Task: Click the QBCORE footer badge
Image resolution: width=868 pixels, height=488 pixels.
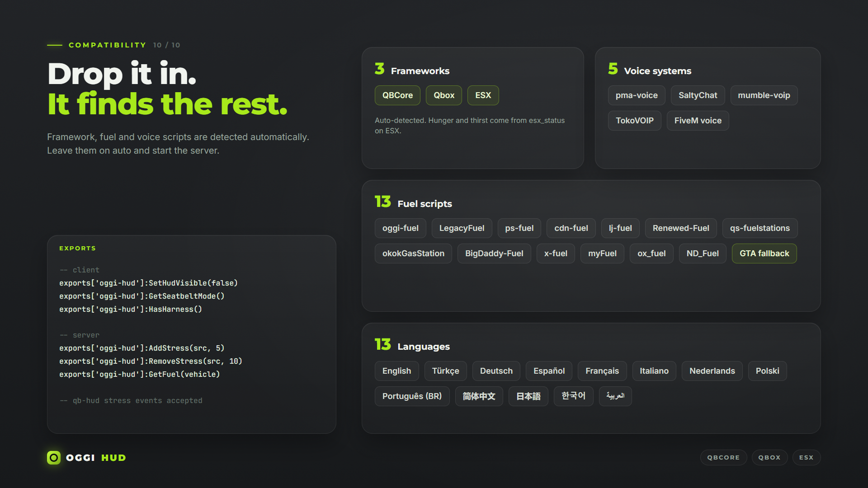Action: 723,457
